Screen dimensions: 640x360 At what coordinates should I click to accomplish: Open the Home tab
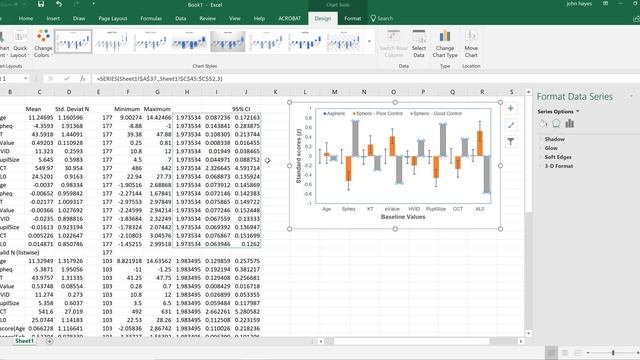(26, 18)
